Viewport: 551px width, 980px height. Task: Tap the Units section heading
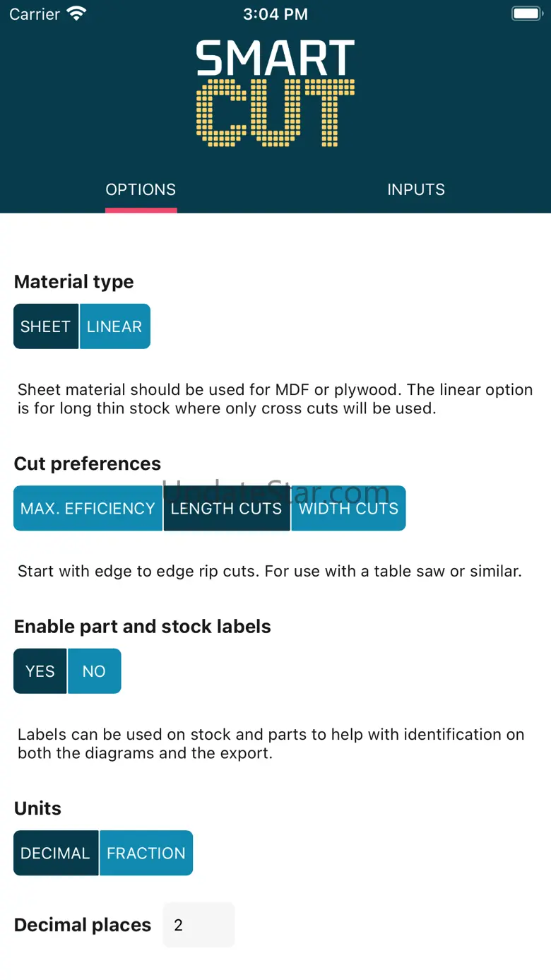point(38,808)
